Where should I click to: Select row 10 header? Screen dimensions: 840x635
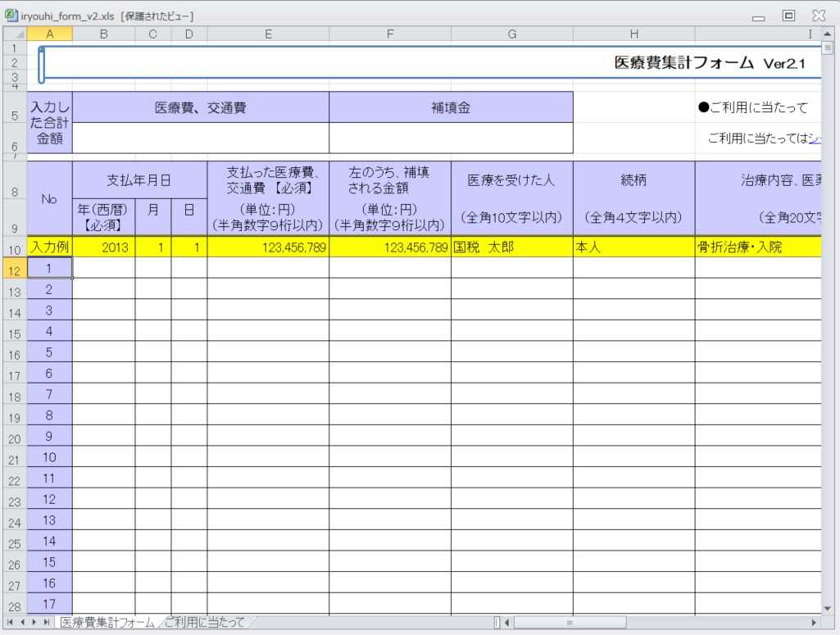click(15, 247)
